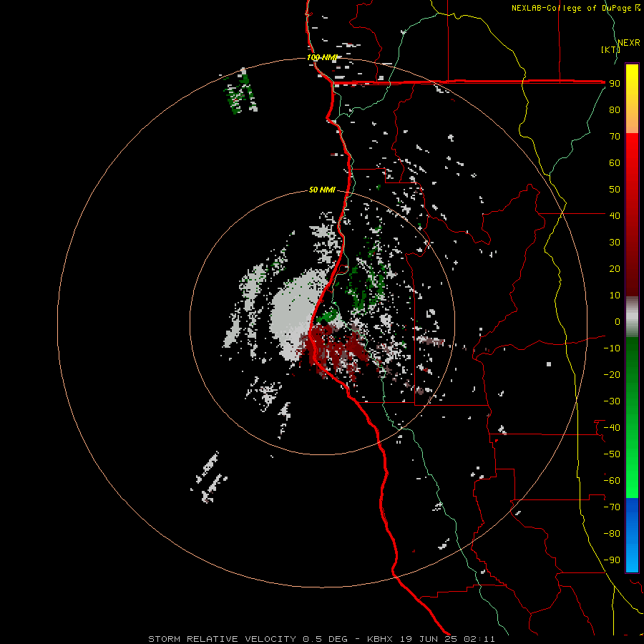The width and height of the screenshot is (644, 644).
Task: Click the 50 NMI range ring label
Action: pos(322,190)
